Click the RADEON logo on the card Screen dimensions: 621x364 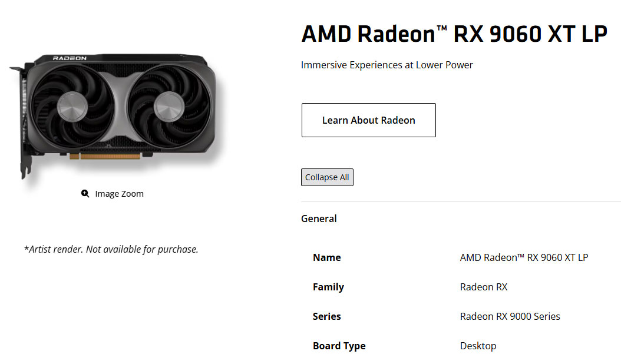tap(70, 58)
